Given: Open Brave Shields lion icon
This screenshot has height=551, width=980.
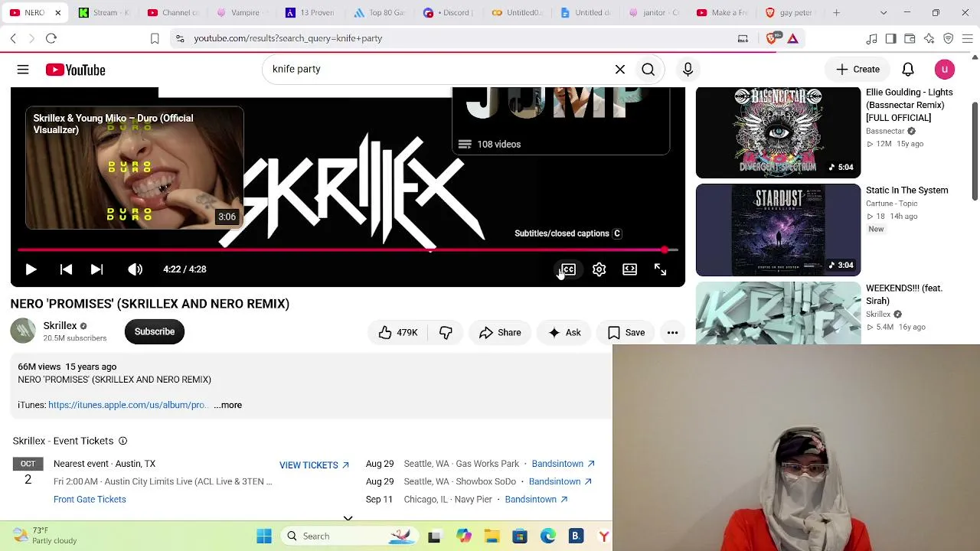Looking at the screenshot, I should point(772,38).
